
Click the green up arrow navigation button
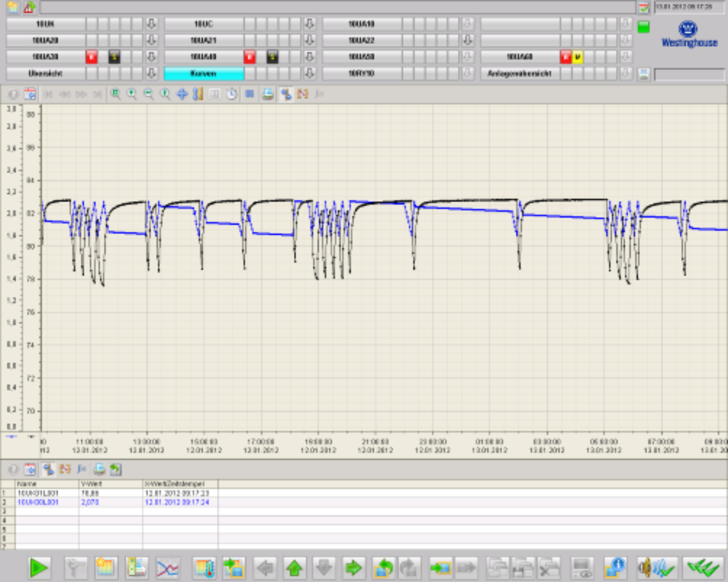295,567
